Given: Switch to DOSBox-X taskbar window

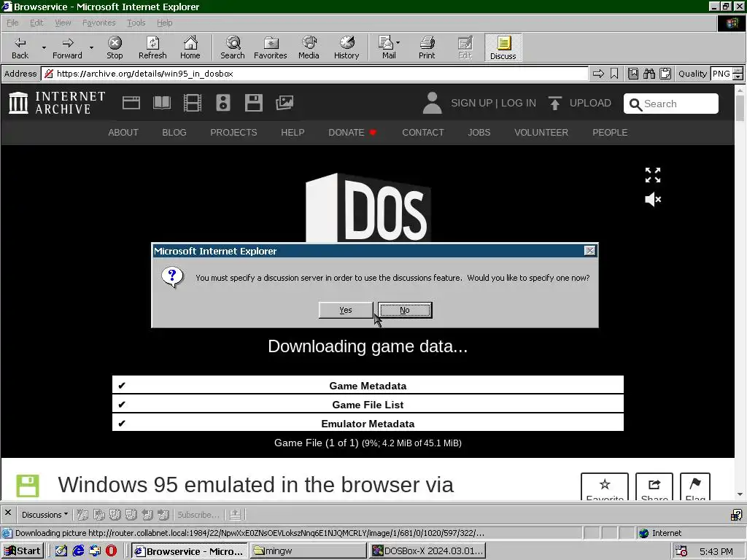Looking at the screenshot, I should (427, 551).
